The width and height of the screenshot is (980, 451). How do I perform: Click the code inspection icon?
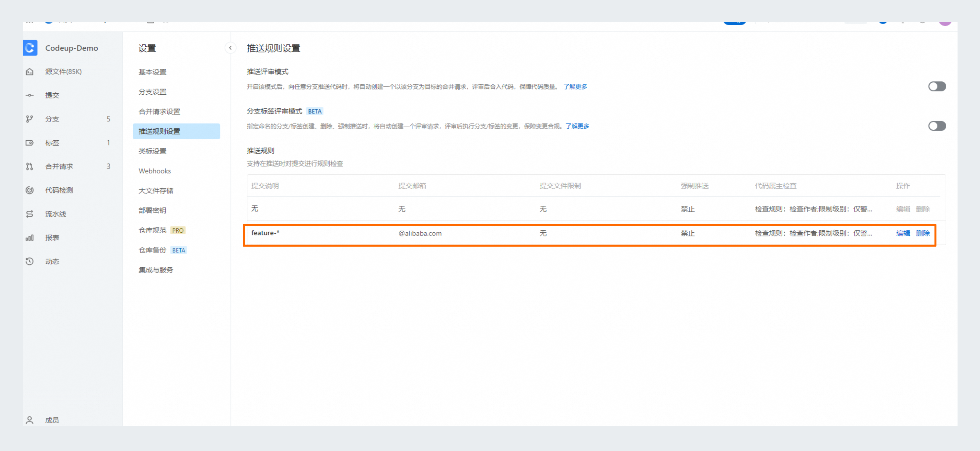pyautogui.click(x=30, y=190)
